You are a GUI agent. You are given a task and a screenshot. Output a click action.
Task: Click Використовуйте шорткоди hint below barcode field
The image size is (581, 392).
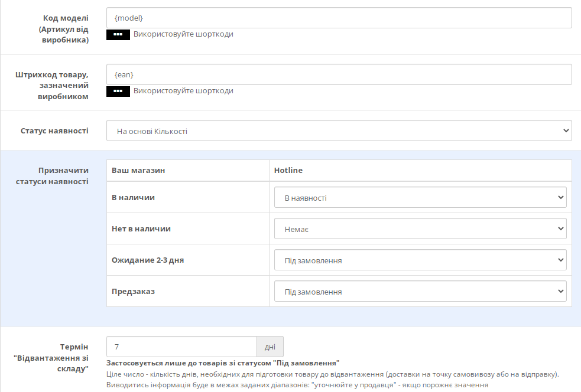coord(183,91)
